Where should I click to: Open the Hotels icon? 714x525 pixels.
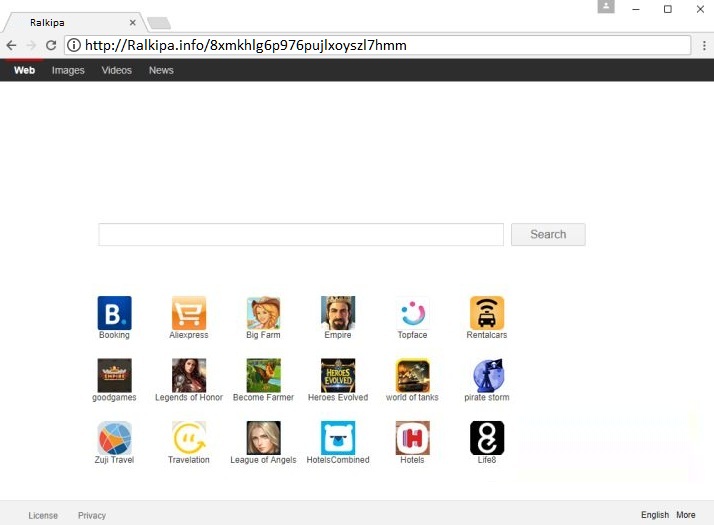click(x=412, y=438)
